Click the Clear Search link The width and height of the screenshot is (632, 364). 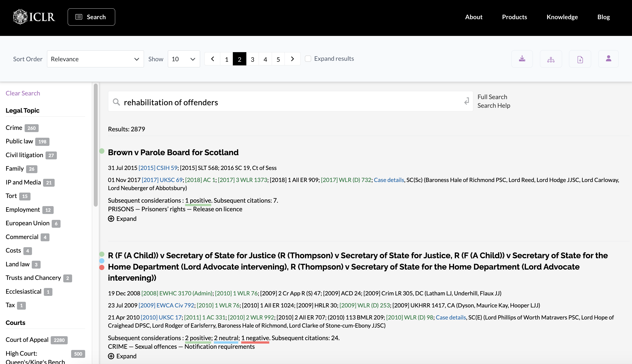tap(23, 93)
